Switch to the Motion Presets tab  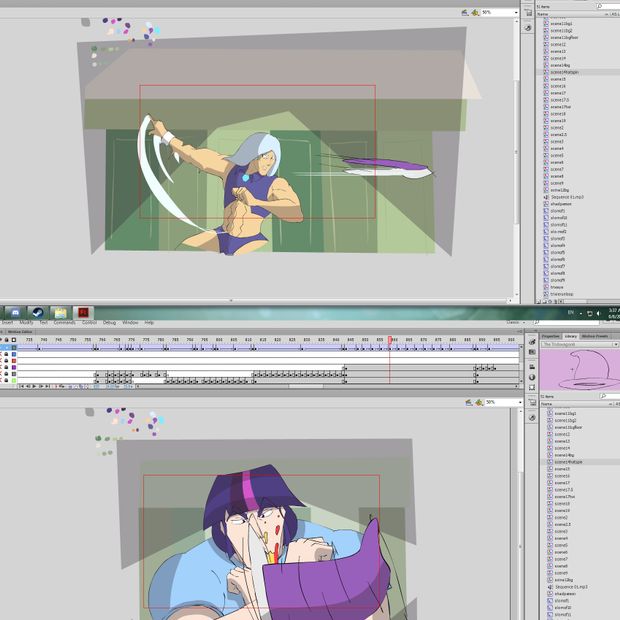(595, 336)
